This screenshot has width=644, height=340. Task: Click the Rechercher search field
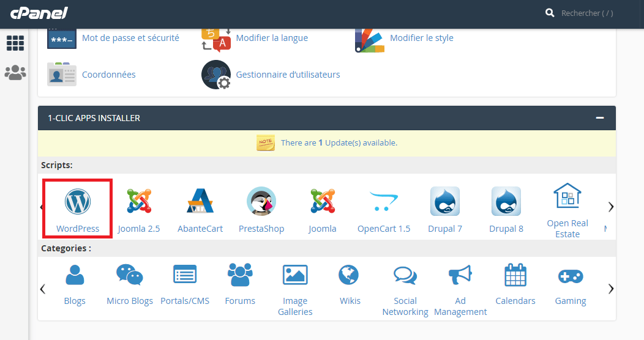(586, 13)
